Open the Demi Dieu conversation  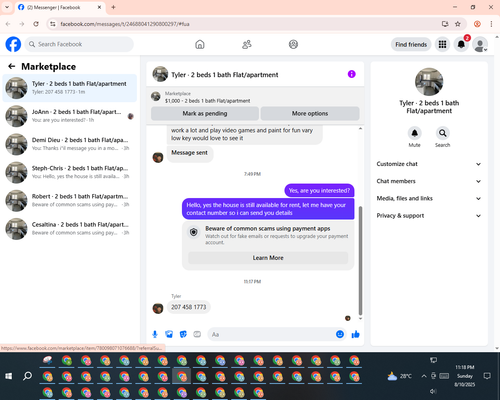coord(70,144)
